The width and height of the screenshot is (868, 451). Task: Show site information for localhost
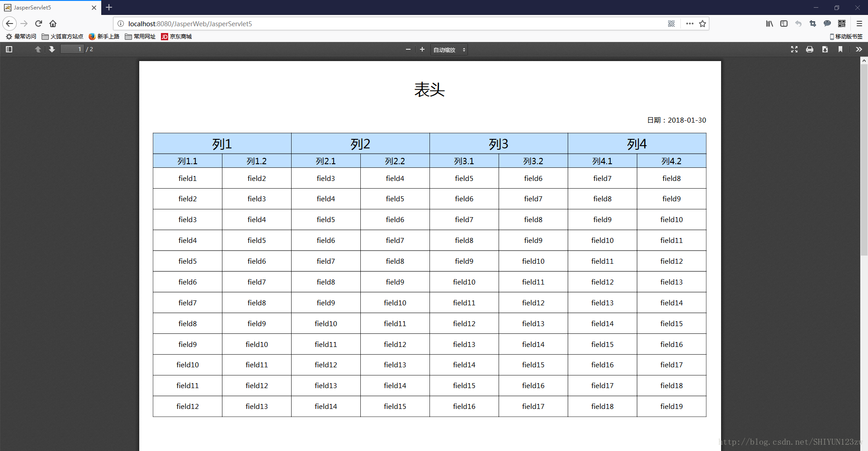121,24
